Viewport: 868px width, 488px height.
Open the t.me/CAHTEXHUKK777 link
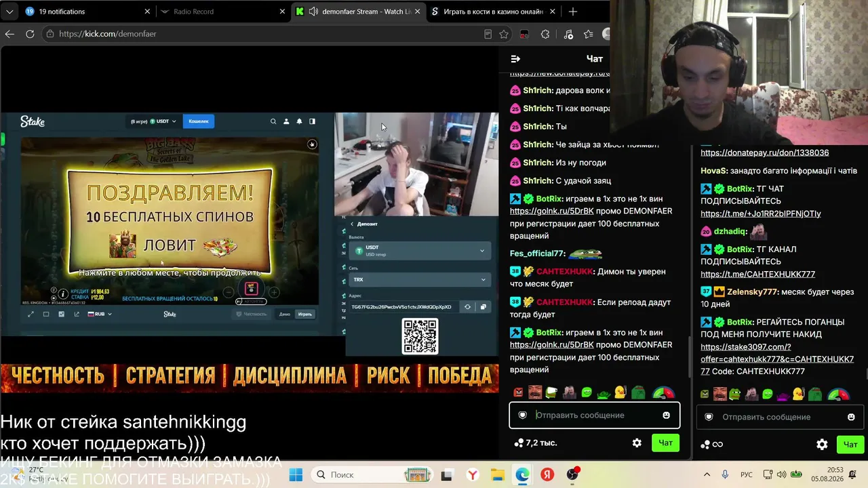757,274
